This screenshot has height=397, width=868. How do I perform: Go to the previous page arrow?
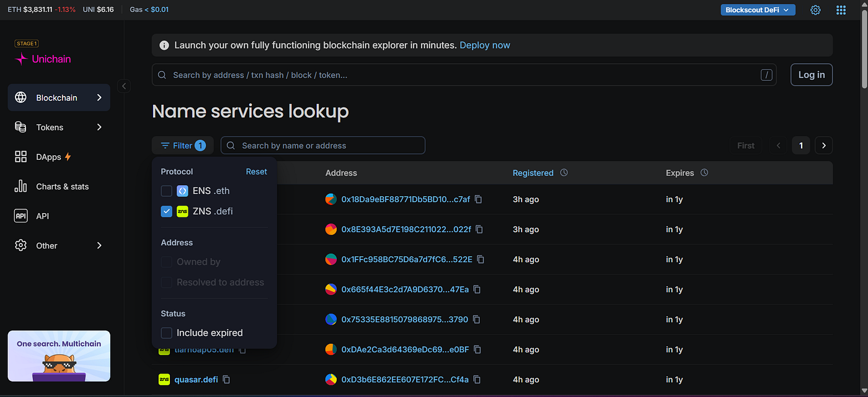779,146
